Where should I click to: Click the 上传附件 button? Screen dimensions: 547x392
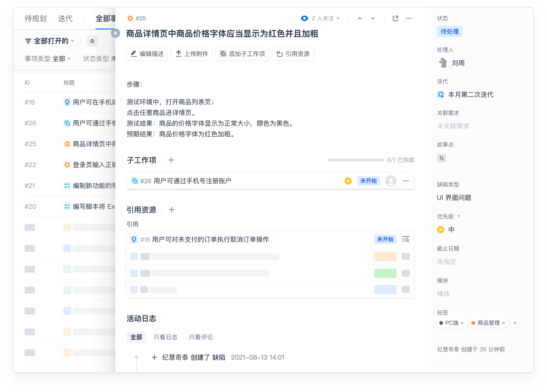192,54
